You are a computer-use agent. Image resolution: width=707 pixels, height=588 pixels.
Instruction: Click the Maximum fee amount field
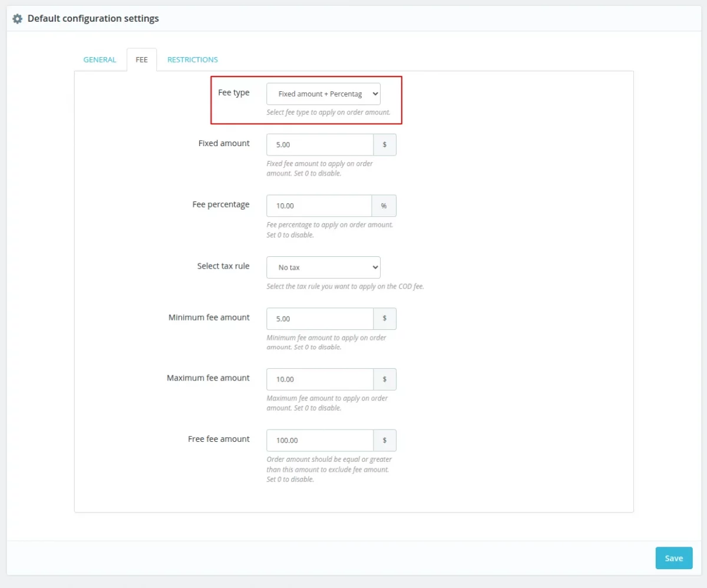coord(320,379)
